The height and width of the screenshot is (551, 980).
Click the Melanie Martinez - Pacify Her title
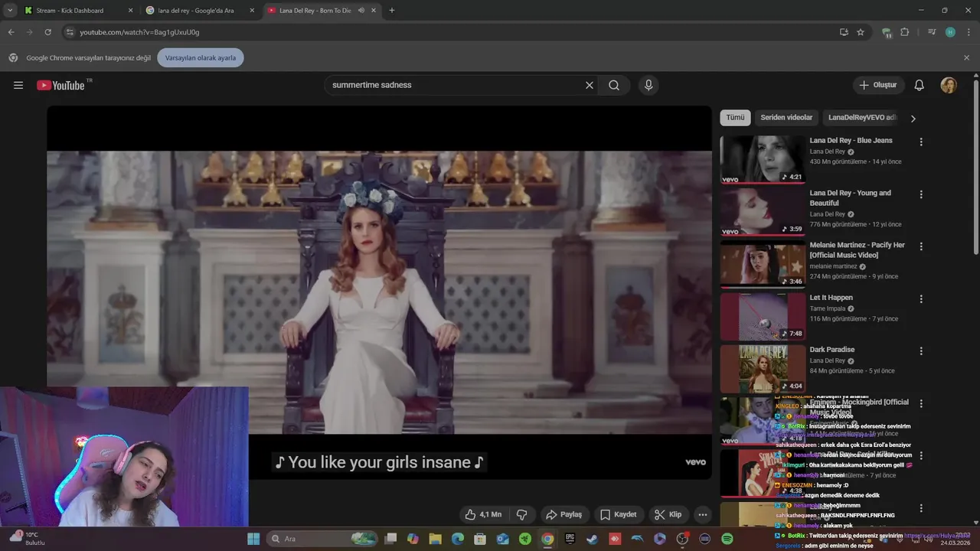[857, 249]
